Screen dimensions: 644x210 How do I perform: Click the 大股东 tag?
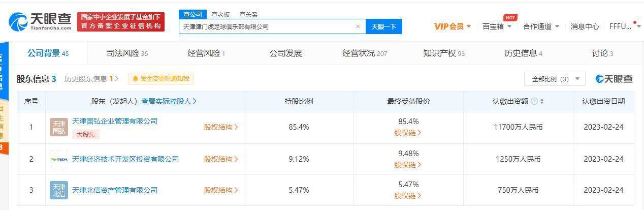pos(85,134)
